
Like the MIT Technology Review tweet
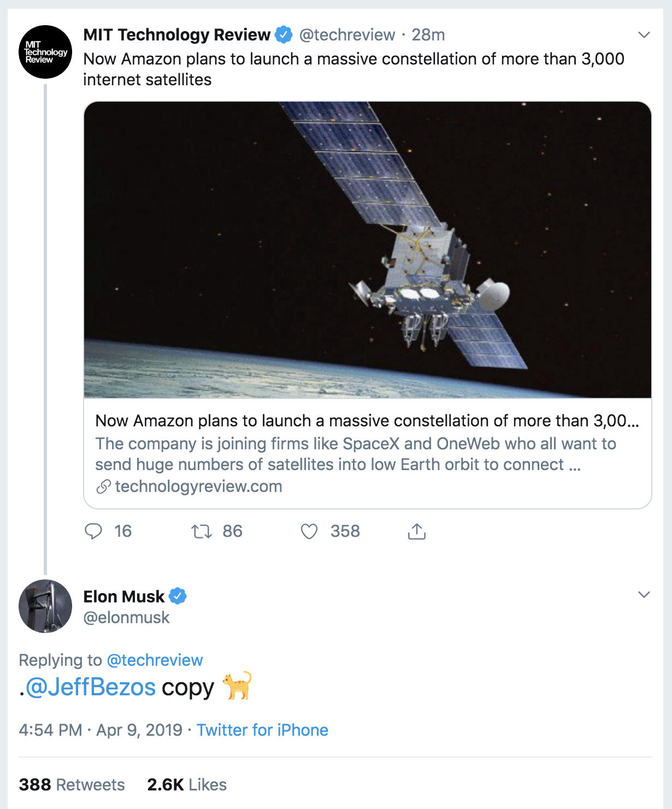309,531
